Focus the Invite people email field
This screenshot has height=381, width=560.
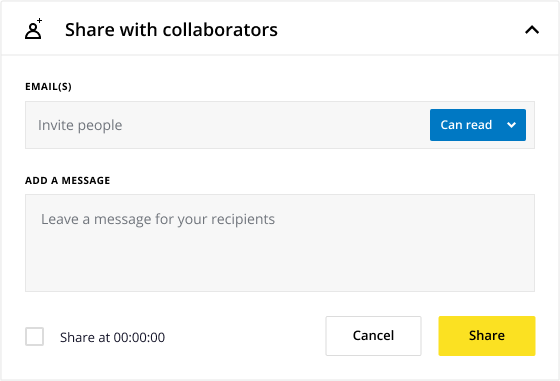tap(227, 125)
